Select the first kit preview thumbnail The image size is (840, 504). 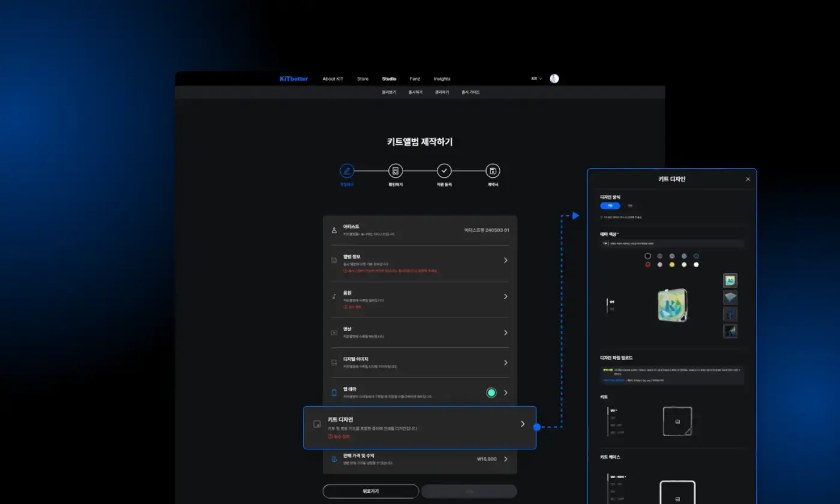tap(730, 280)
